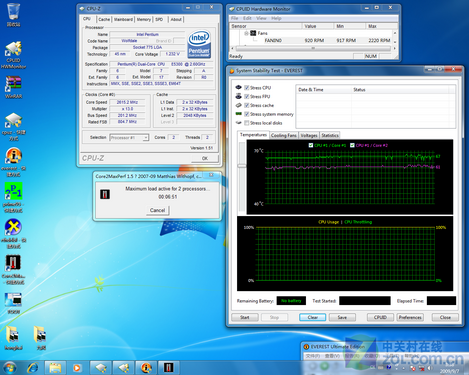The width and height of the screenshot is (469, 375).
Task: Open the Help menu in Hardware Monitor
Action: coord(276,18)
